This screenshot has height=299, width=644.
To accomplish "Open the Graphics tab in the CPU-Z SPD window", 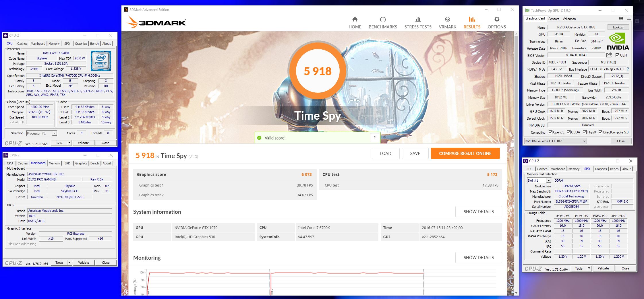I will pos(601,169).
